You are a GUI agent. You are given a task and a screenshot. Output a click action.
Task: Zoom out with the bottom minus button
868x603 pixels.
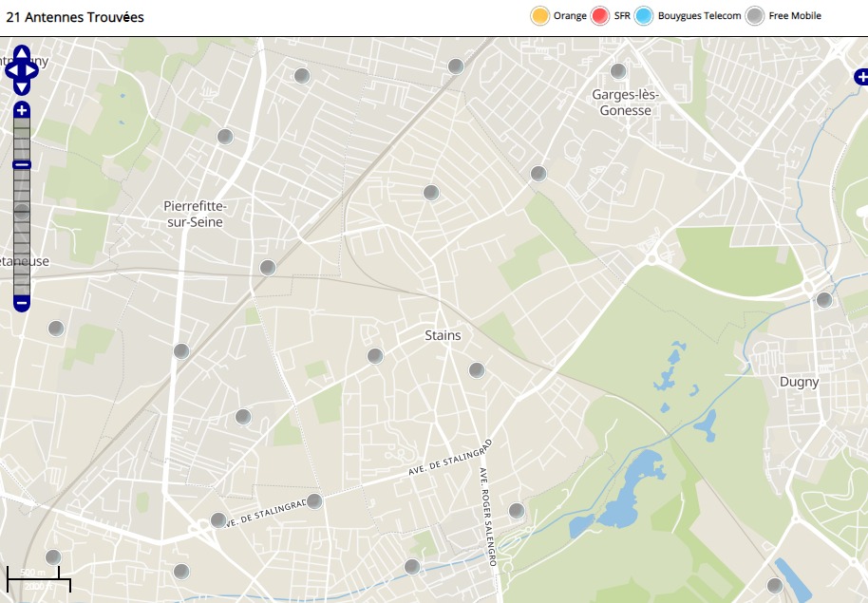coord(22,304)
